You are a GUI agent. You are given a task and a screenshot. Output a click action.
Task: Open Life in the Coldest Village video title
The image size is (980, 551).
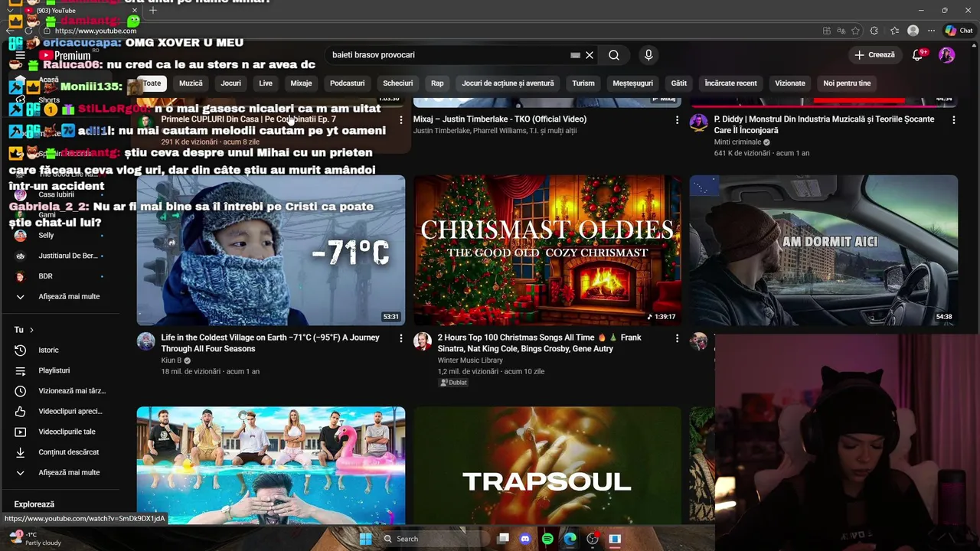coord(270,343)
